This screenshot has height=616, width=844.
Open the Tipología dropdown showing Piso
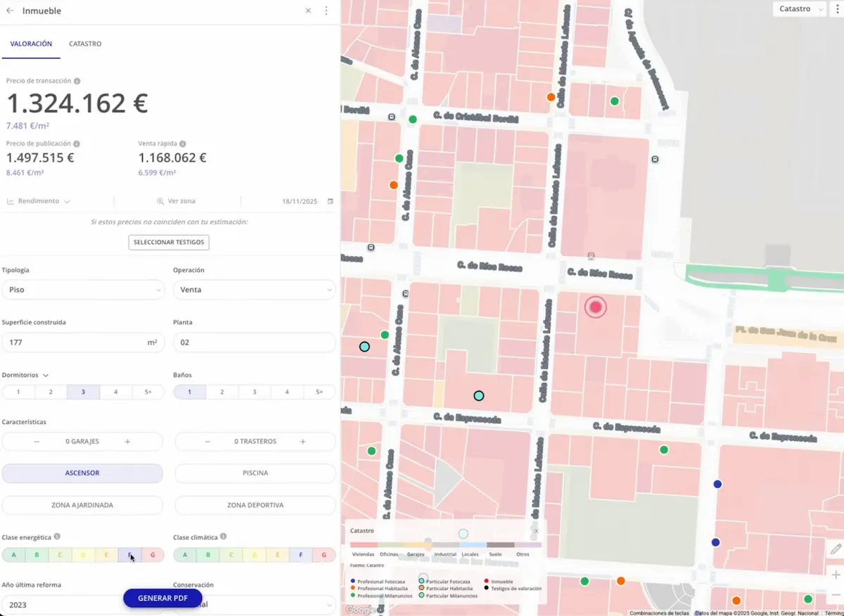pyautogui.click(x=83, y=290)
